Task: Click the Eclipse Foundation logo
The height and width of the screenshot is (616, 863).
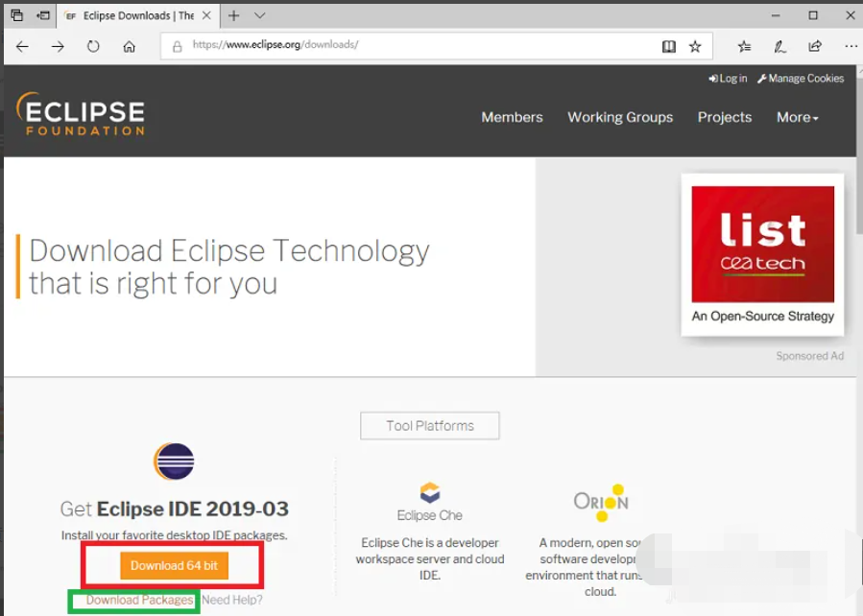Action: click(81, 114)
